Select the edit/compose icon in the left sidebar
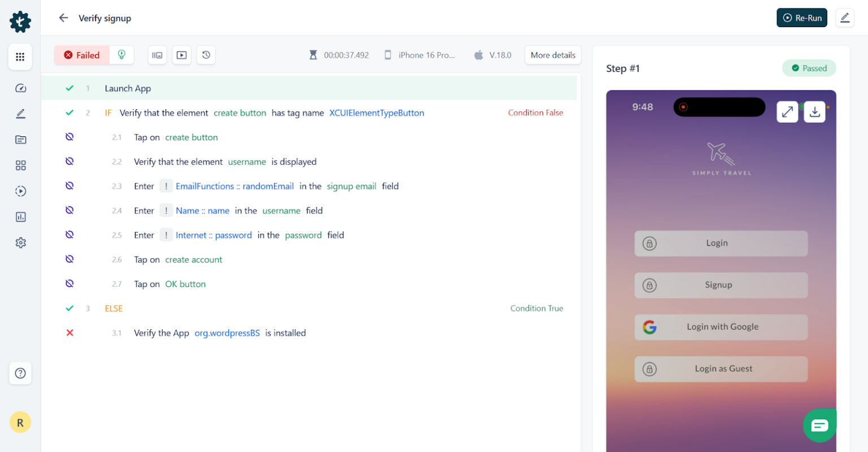868x452 pixels. [20, 114]
